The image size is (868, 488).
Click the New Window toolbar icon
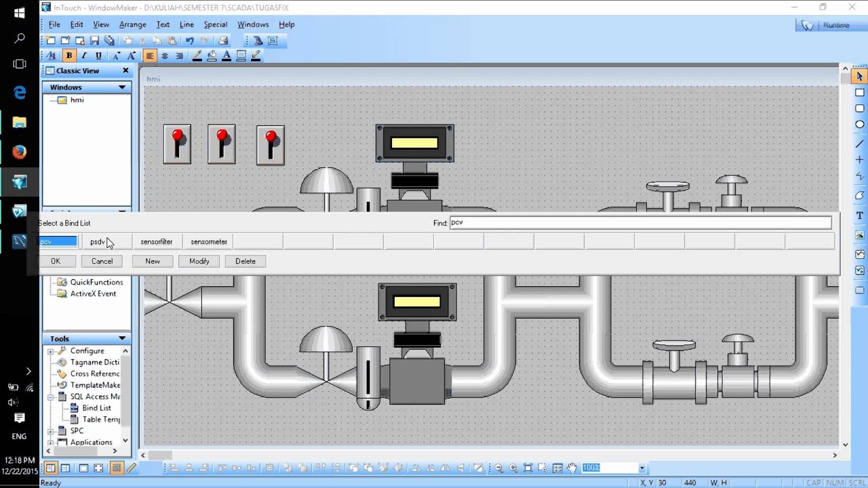coord(51,41)
